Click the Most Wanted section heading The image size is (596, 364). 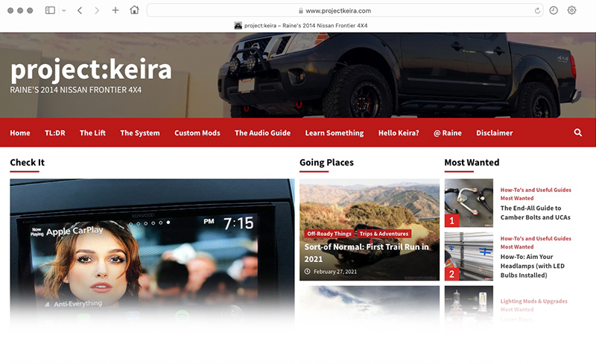[472, 162]
